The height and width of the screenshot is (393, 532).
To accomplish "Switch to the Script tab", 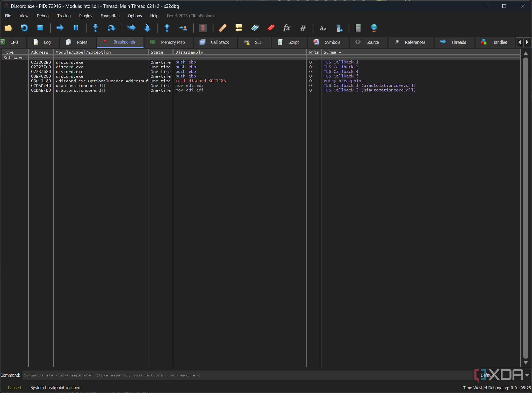I will 289,42.
